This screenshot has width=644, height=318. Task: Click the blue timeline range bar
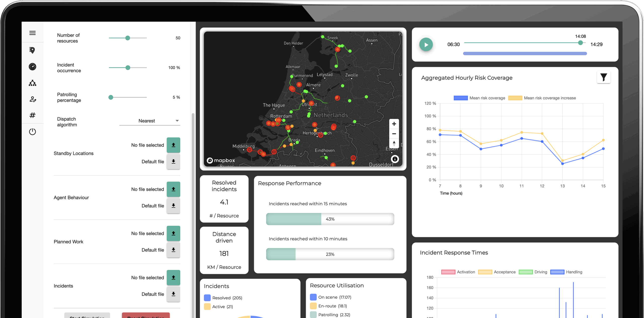(x=525, y=54)
